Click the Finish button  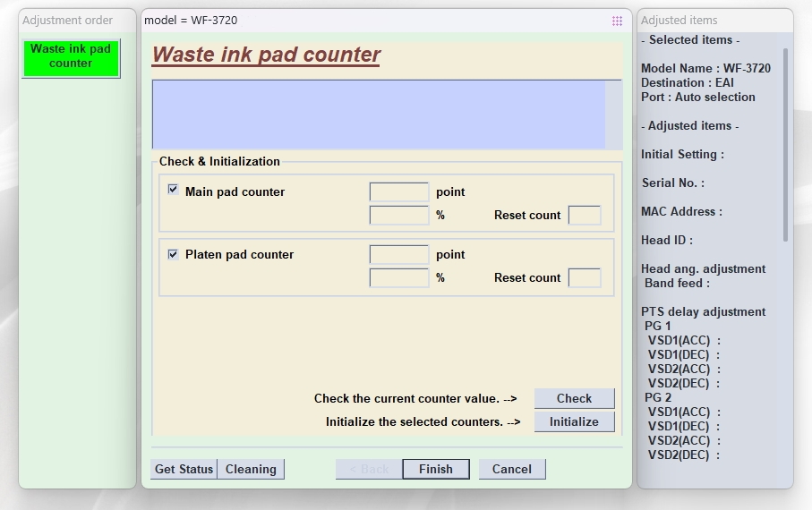436,469
